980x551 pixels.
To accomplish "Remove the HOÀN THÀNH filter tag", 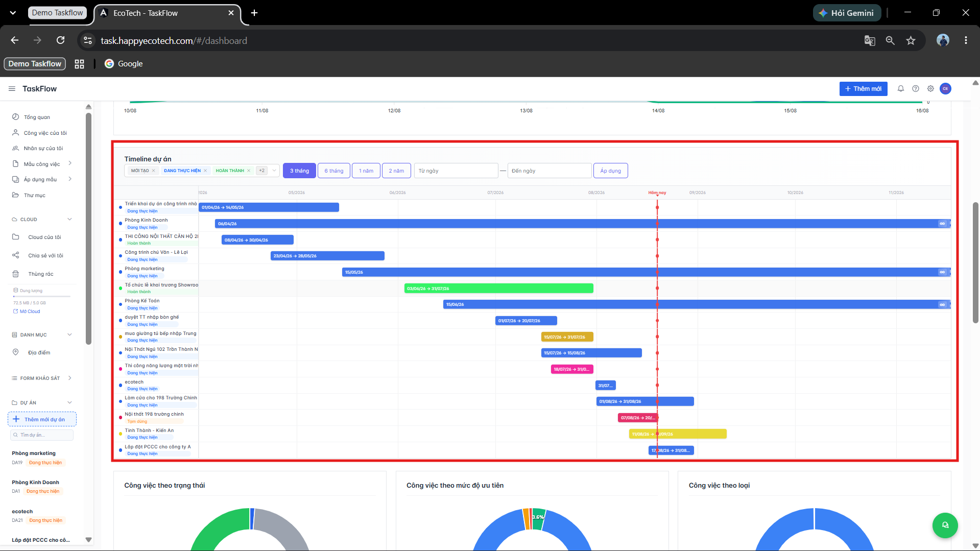I will tap(249, 171).
